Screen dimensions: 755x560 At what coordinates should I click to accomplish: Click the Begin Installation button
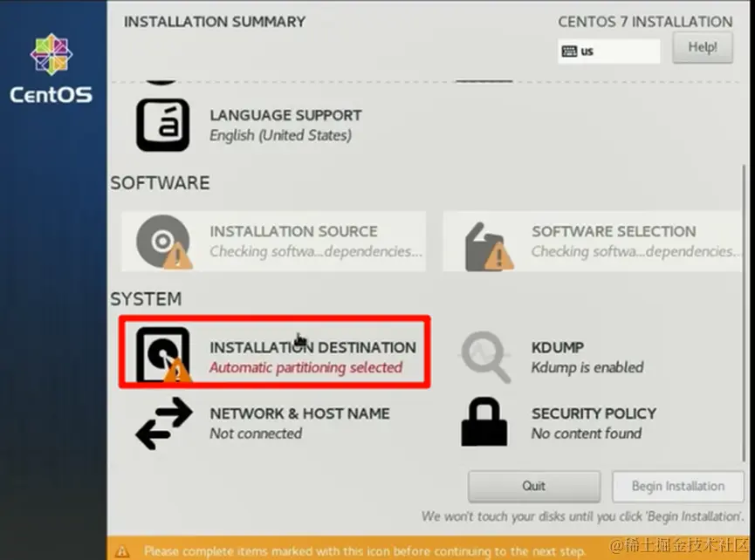pos(678,486)
